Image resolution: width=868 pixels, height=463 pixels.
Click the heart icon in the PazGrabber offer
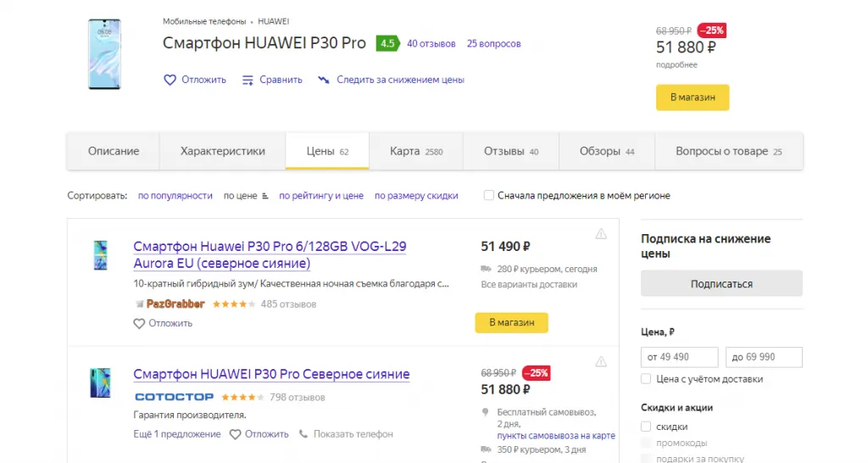(140, 323)
